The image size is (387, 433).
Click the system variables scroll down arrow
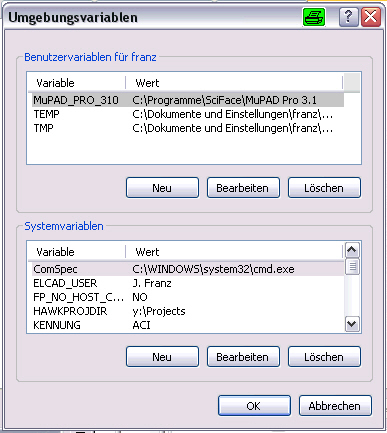pyautogui.click(x=352, y=324)
